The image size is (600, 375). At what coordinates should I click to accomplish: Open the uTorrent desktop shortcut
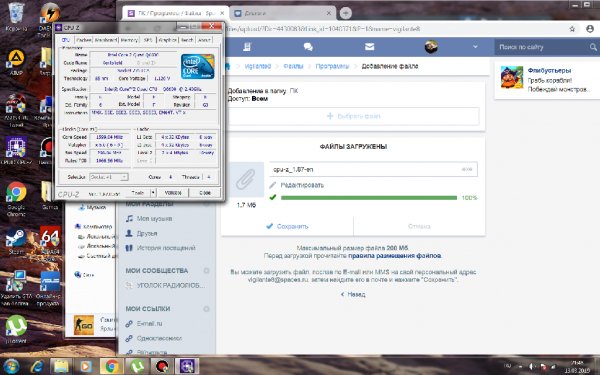[16, 328]
